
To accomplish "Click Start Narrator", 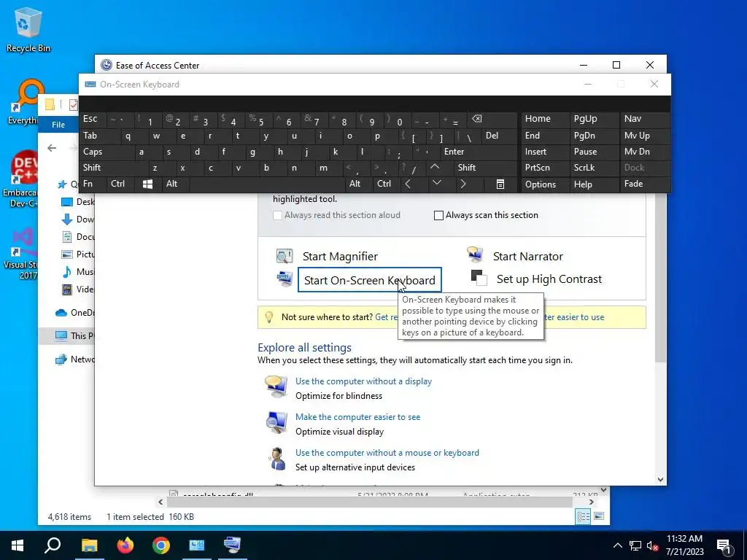I will click(x=528, y=256).
